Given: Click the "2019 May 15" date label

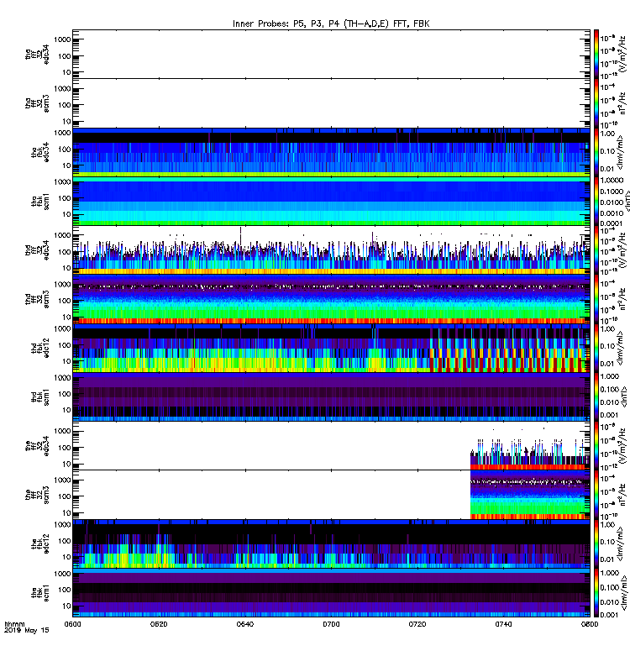Looking at the screenshot, I should (27, 631).
